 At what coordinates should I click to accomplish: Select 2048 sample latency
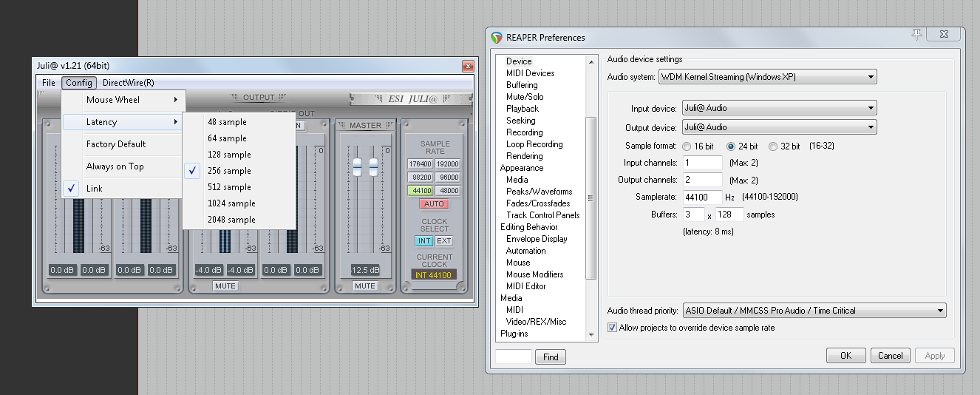pos(239,220)
